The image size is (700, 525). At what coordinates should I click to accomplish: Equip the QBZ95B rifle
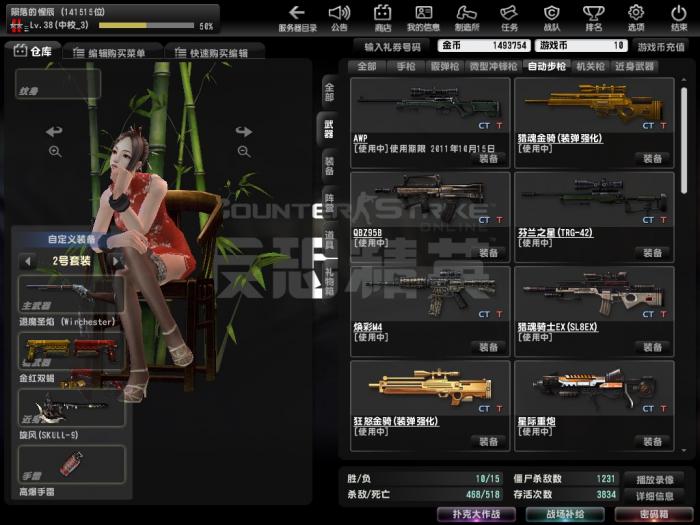coord(488,253)
